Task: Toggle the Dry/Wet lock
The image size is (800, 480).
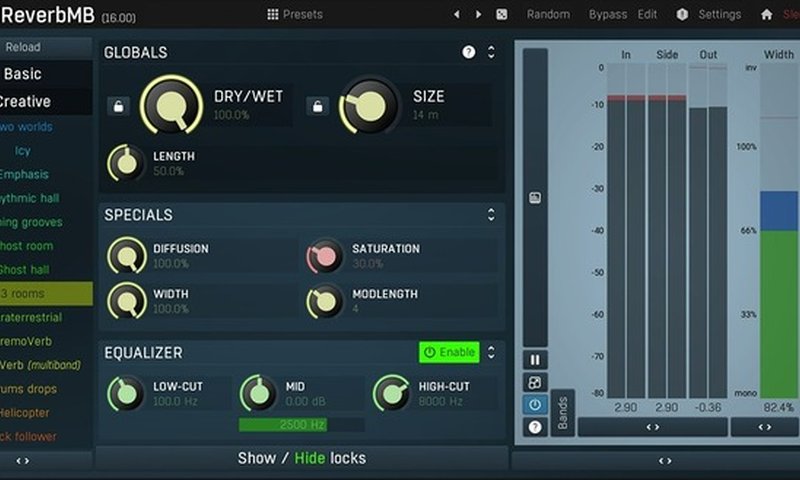Action: (x=118, y=106)
